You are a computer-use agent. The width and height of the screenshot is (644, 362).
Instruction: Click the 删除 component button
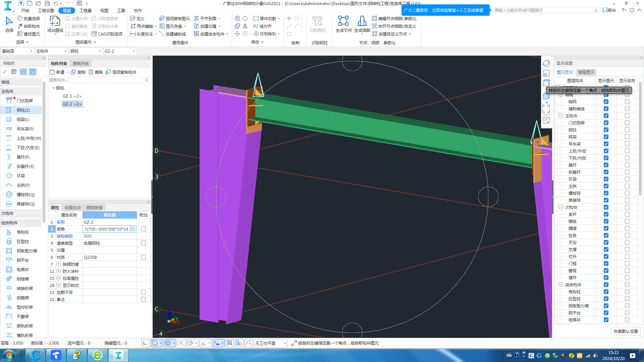pyautogui.click(x=96, y=72)
